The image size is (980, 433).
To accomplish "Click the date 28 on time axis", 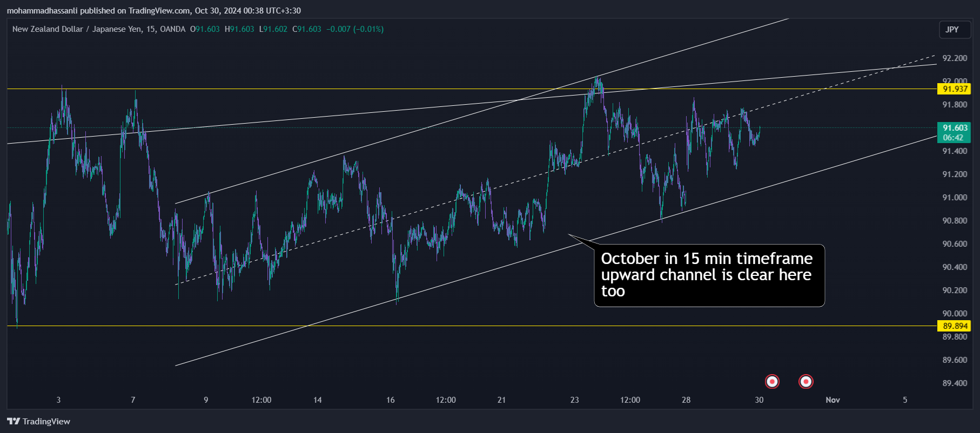I will [686, 400].
